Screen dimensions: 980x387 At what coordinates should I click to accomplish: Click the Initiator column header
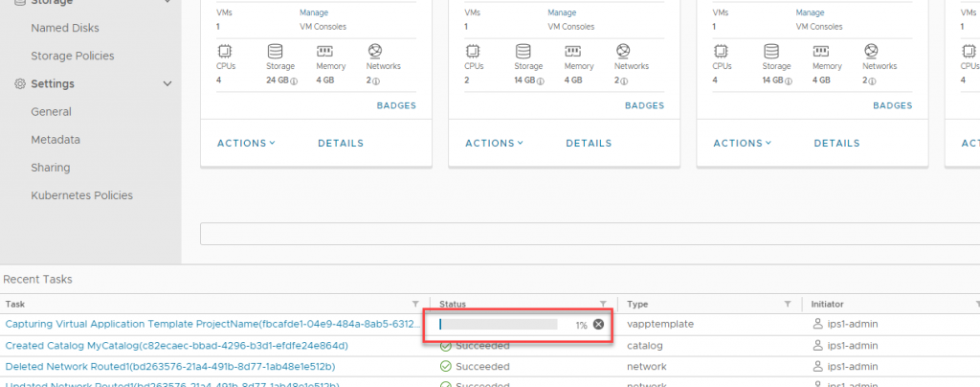827,304
